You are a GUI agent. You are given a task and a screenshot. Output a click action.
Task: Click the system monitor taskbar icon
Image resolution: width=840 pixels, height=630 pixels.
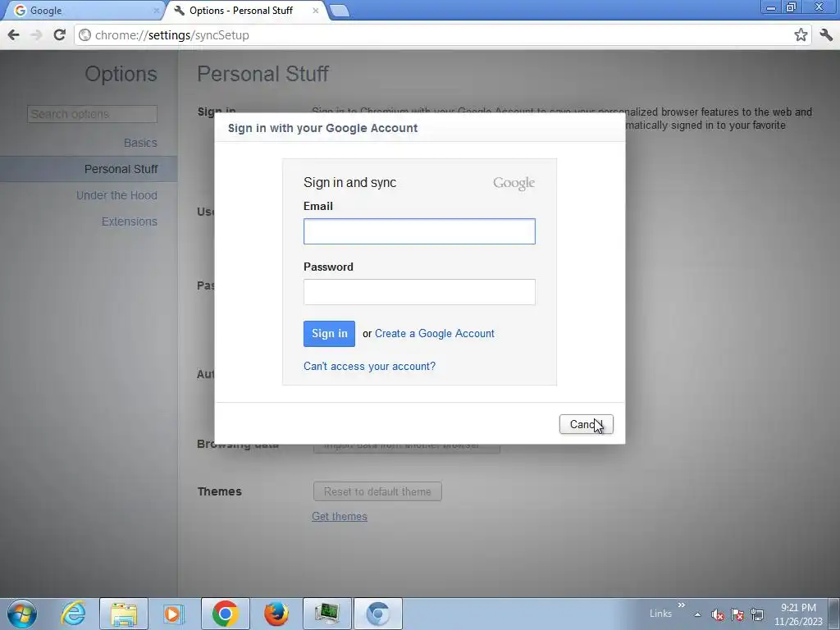coord(327,614)
